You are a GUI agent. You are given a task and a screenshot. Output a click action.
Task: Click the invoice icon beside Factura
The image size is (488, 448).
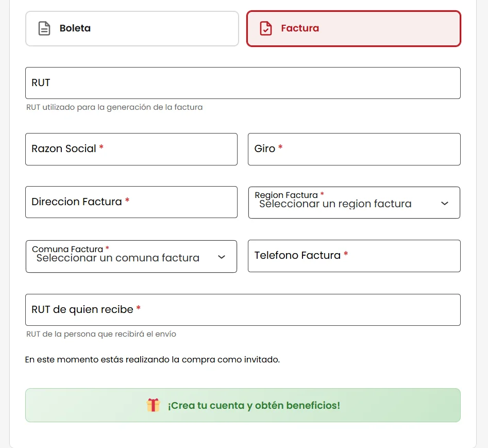pos(265,28)
